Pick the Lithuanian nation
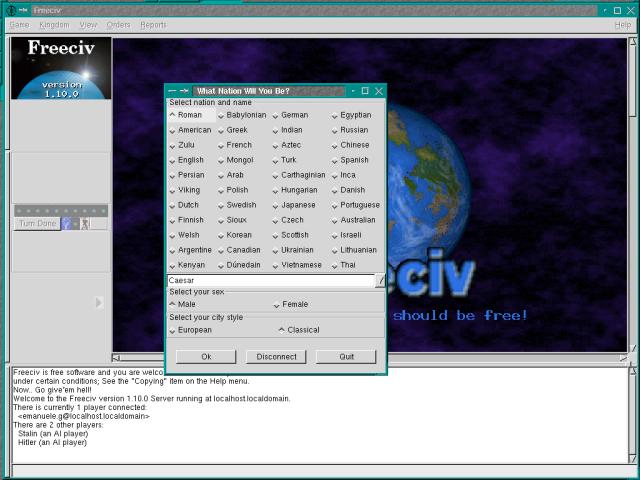The height and width of the screenshot is (480, 640). click(x=355, y=250)
